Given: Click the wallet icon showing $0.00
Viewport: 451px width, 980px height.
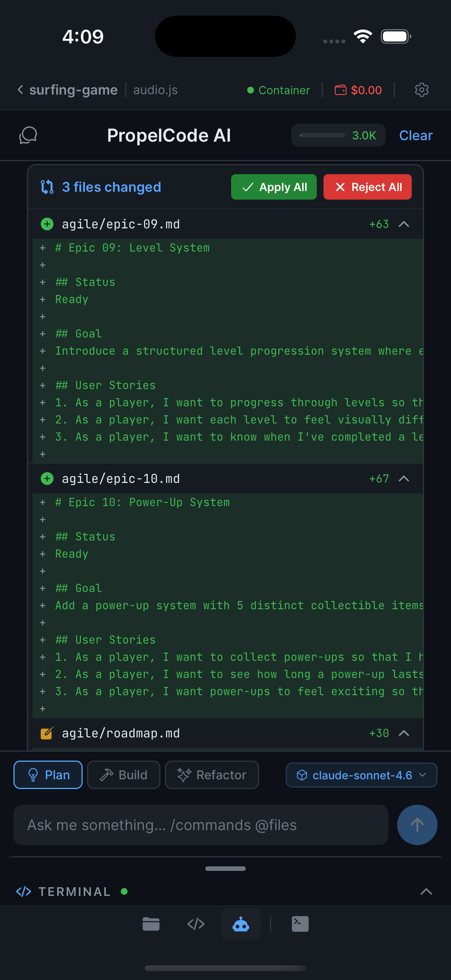Looking at the screenshot, I should (341, 90).
